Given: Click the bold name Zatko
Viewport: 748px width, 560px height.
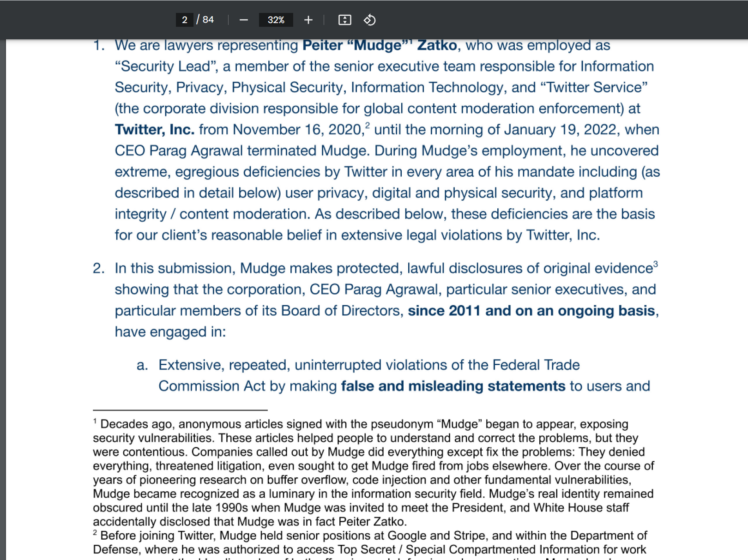Looking at the screenshot, I should (x=437, y=45).
